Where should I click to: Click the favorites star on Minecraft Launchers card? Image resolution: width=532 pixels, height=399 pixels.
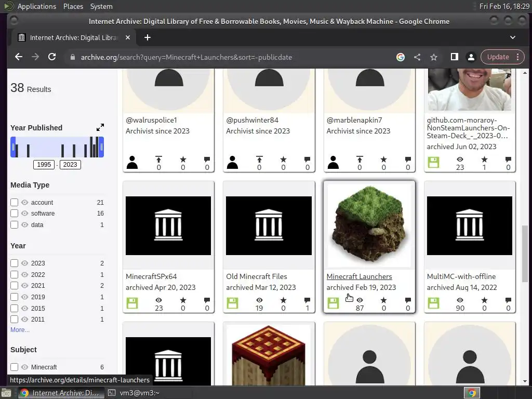(384, 300)
